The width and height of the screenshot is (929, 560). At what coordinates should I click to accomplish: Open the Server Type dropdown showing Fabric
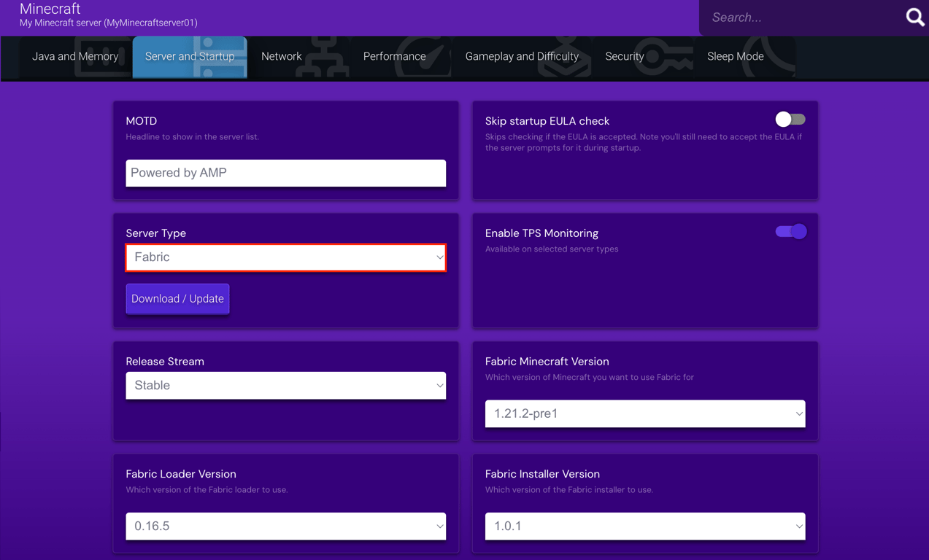(x=285, y=257)
